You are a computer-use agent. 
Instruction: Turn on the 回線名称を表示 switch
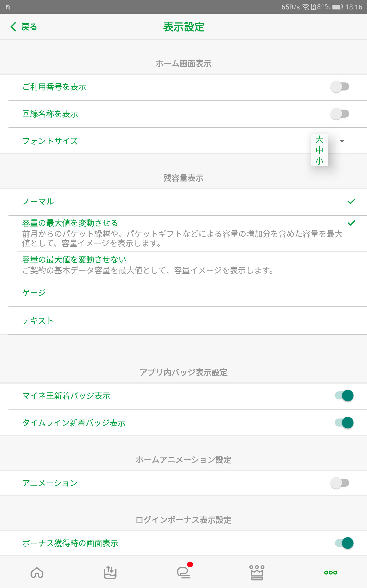point(339,114)
